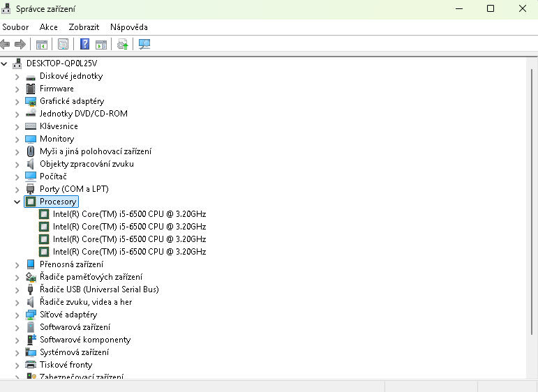Image resolution: width=538 pixels, height=392 pixels.
Task: Open the Nápověda menu
Action: click(x=128, y=27)
